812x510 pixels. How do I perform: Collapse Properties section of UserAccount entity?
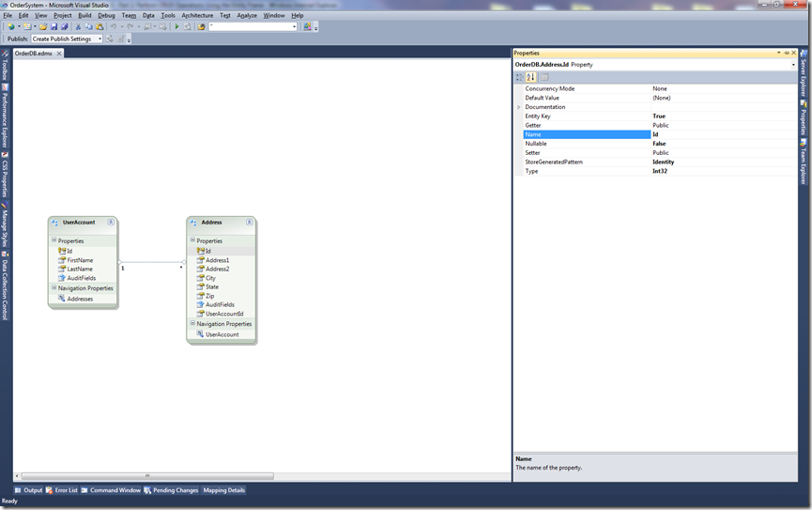54,240
